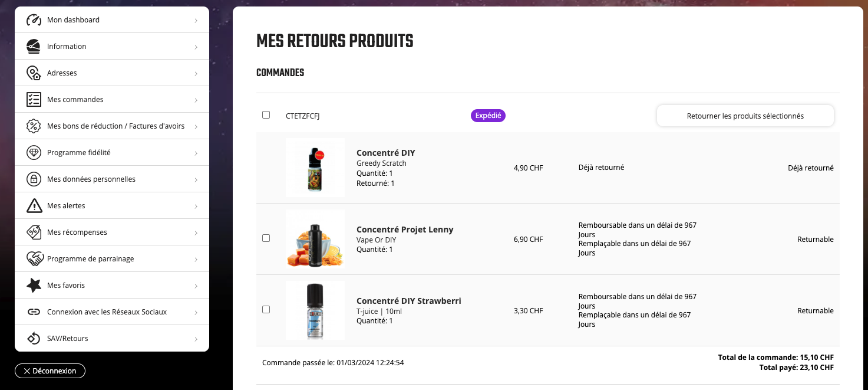The width and height of the screenshot is (868, 390).
Task: Click the speedometer icon beside Mon dashboard
Action: pyautogui.click(x=34, y=20)
